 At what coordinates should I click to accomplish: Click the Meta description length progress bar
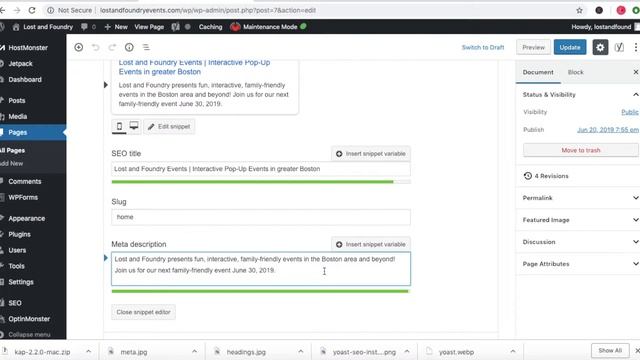click(261, 291)
